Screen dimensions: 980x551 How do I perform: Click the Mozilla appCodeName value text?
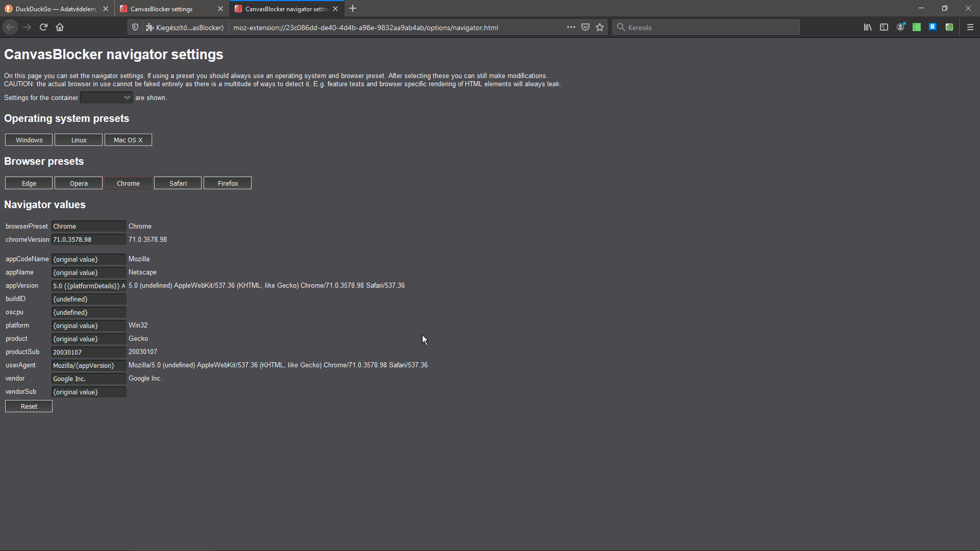click(x=139, y=259)
